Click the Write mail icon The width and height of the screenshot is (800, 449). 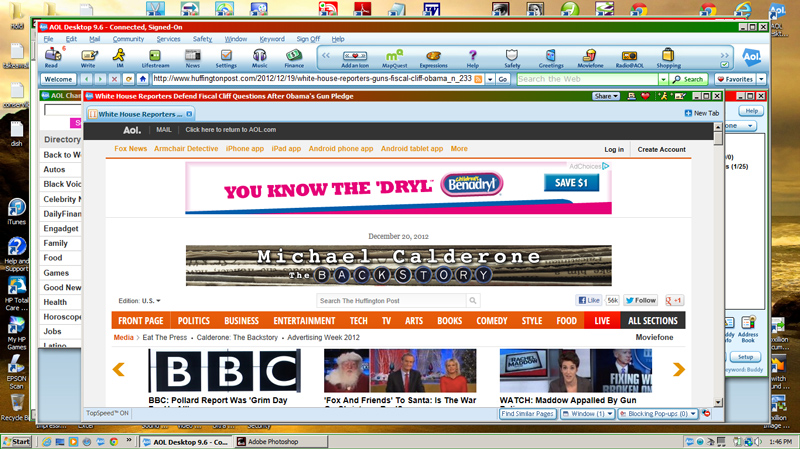88,58
